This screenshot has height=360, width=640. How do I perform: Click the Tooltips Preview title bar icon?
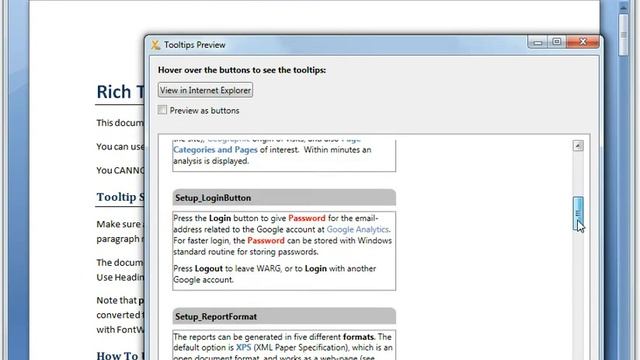156,45
